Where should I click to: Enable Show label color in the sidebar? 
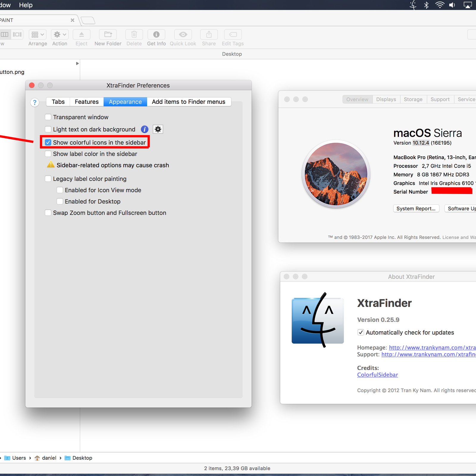[48, 154]
